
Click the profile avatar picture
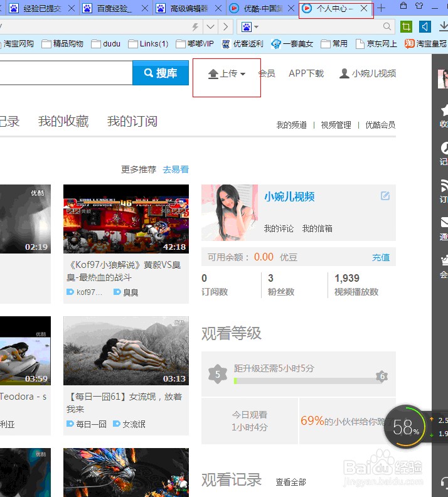pos(230,213)
